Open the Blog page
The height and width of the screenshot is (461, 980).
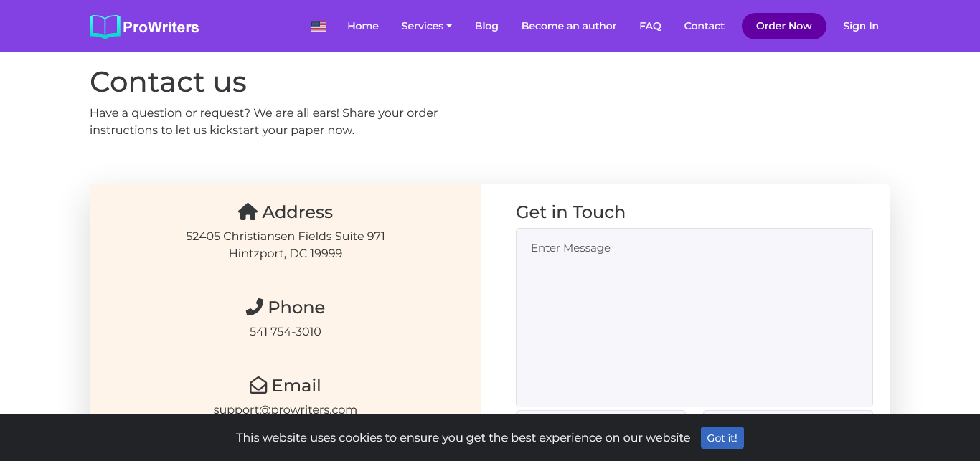[486, 26]
